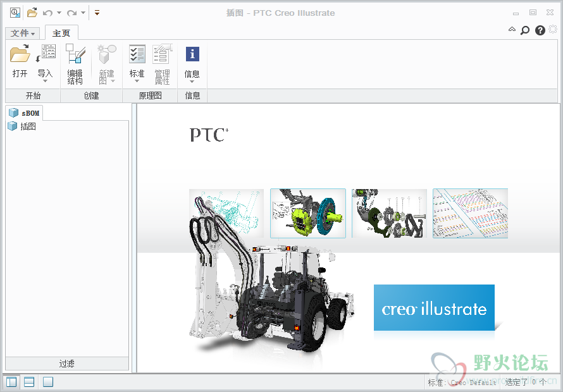The height and width of the screenshot is (392, 563).
Task: Click the 过滤 button below the tree
Action: point(67,364)
